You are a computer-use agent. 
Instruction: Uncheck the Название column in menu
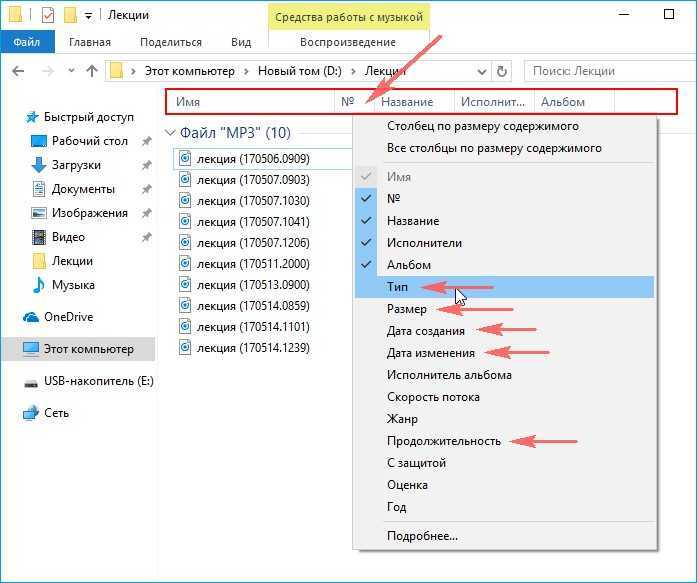click(x=505, y=220)
